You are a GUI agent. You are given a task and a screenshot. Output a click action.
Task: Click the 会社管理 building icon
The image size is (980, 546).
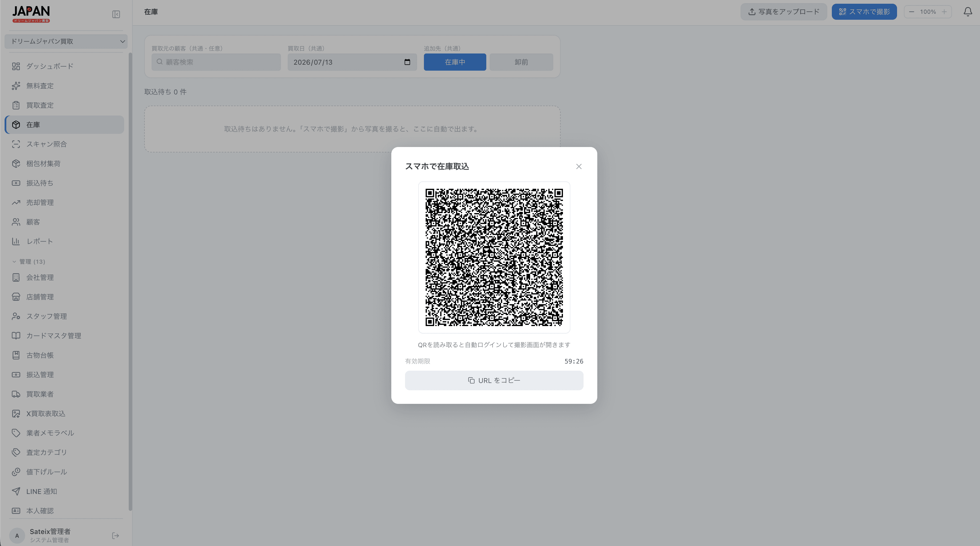coord(16,277)
